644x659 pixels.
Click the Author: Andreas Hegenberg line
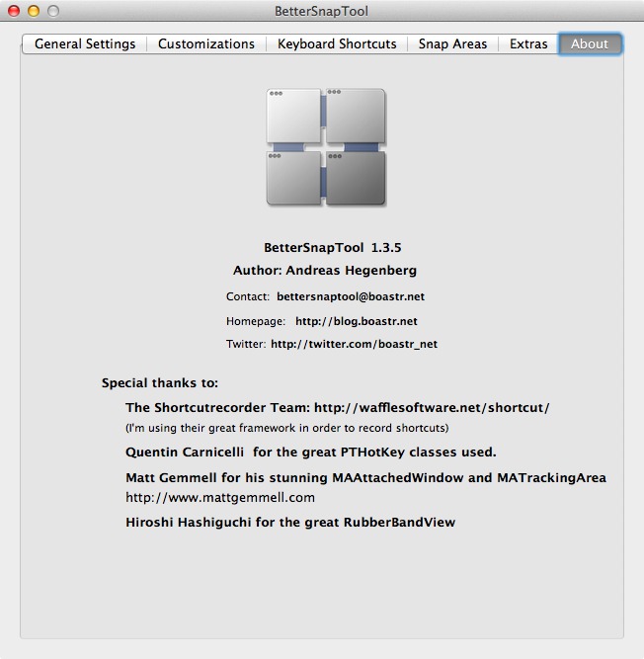[325, 271]
